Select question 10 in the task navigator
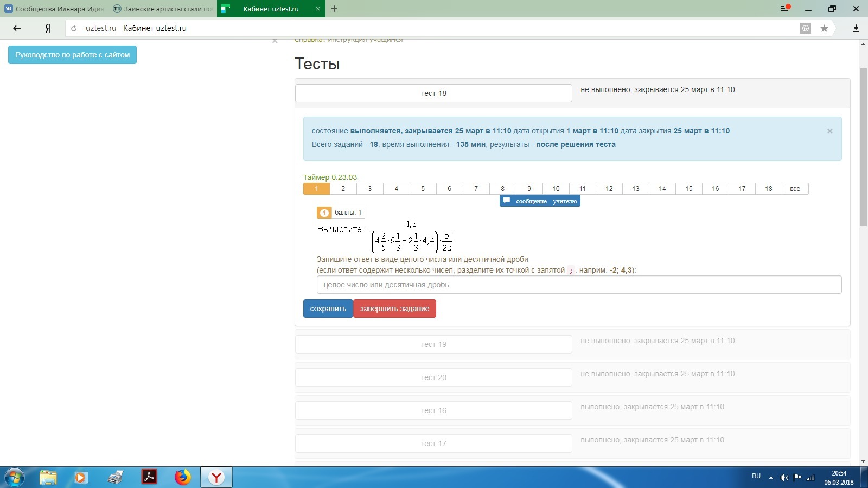This screenshot has height=488, width=868. pos(556,189)
